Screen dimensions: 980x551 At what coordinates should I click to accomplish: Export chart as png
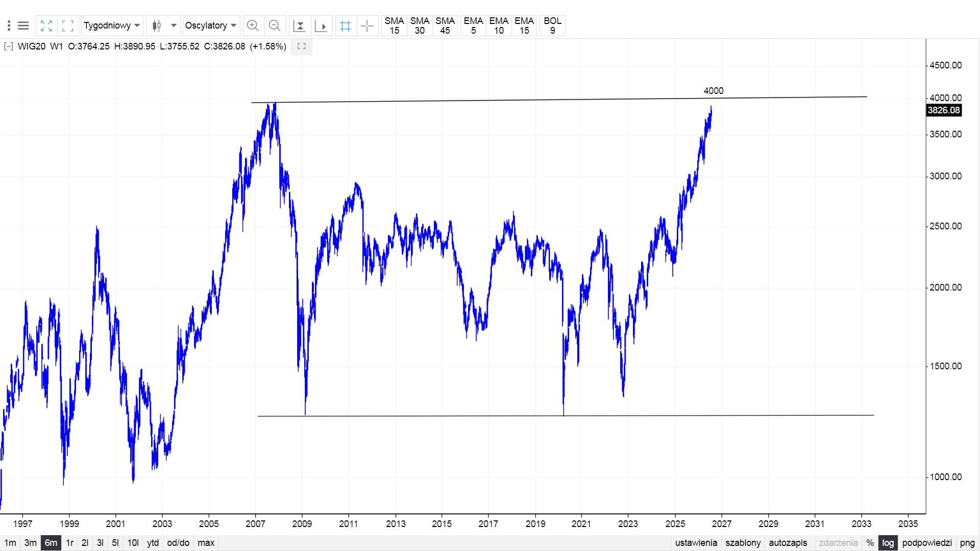click(967, 543)
